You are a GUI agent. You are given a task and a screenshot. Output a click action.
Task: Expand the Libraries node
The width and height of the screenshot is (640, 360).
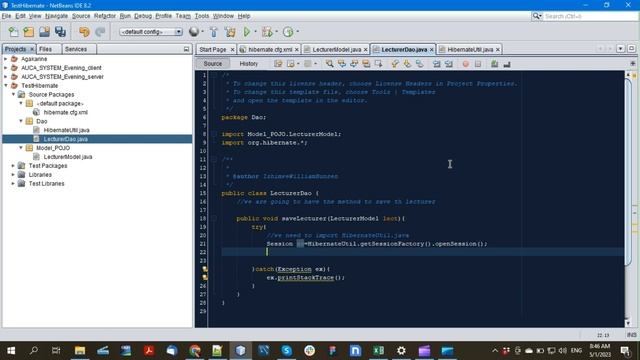pos(13,175)
